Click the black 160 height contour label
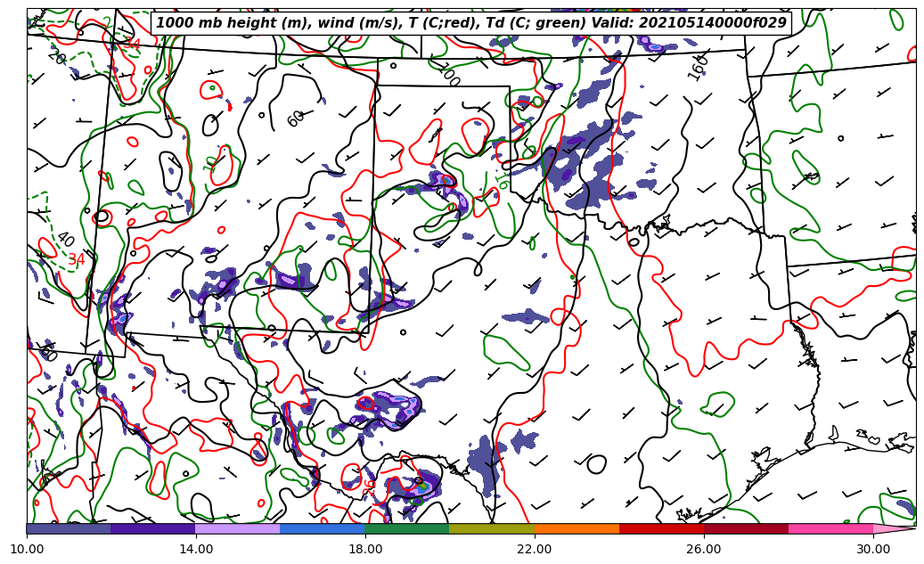 (x=697, y=67)
